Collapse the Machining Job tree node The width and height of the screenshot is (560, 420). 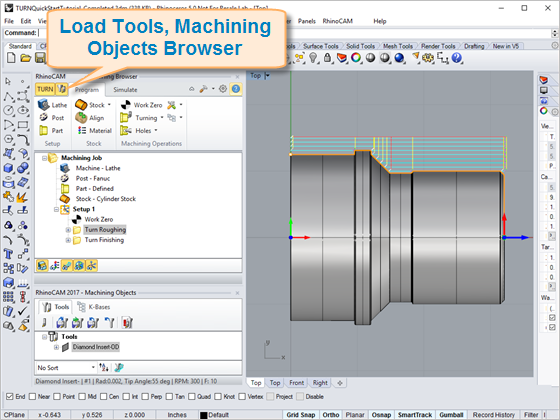[x=44, y=158]
